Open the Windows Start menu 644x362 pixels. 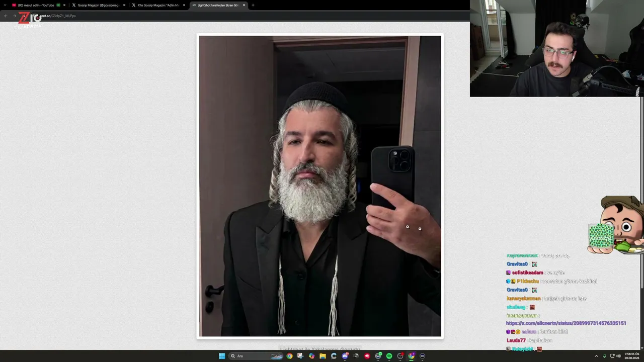[222, 356]
